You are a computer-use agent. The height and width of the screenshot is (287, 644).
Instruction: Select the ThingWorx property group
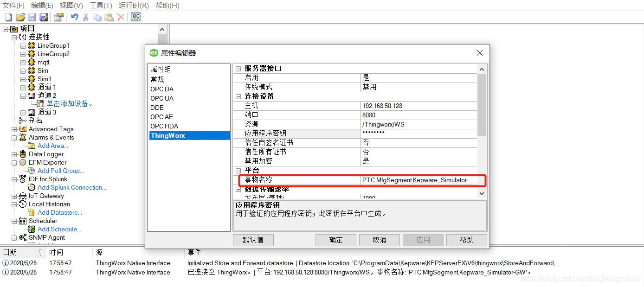[x=189, y=135]
